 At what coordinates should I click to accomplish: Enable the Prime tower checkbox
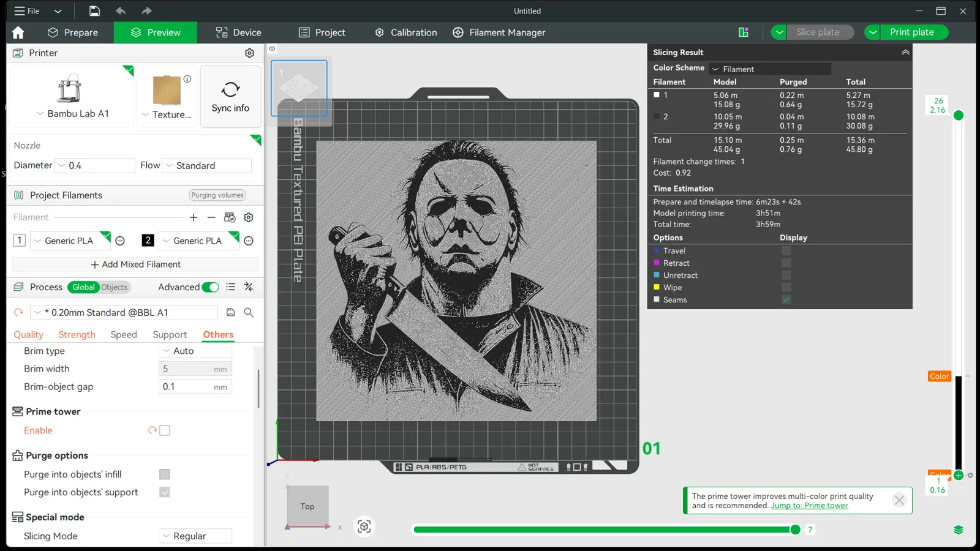point(165,430)
